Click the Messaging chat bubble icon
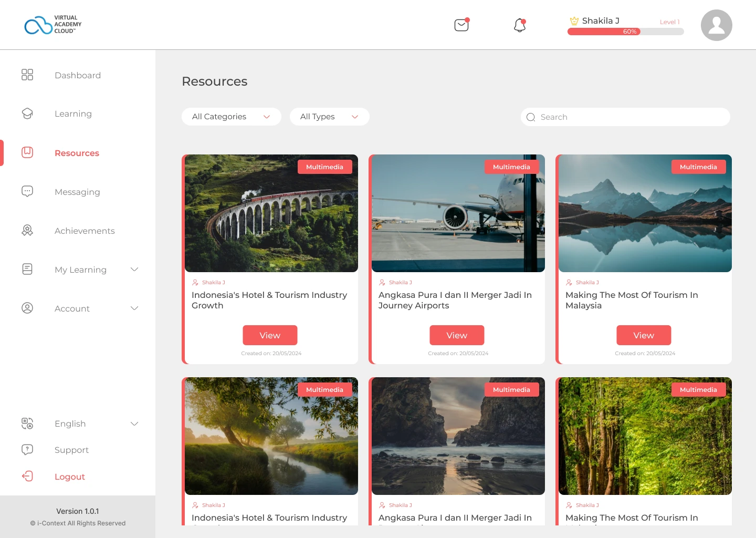756x538 pixels. pyautogui.click(x=27, y=191)
